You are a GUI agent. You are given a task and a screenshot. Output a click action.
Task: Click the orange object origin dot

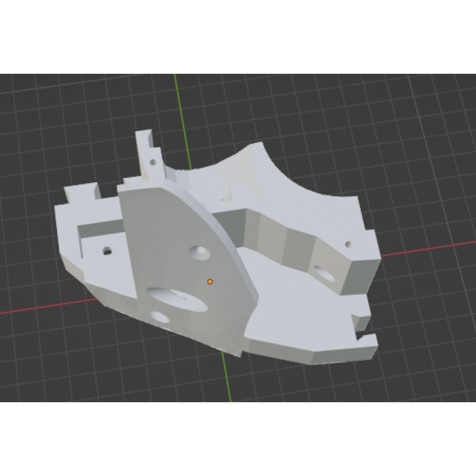pyautogui.click(x=210, y=281)
